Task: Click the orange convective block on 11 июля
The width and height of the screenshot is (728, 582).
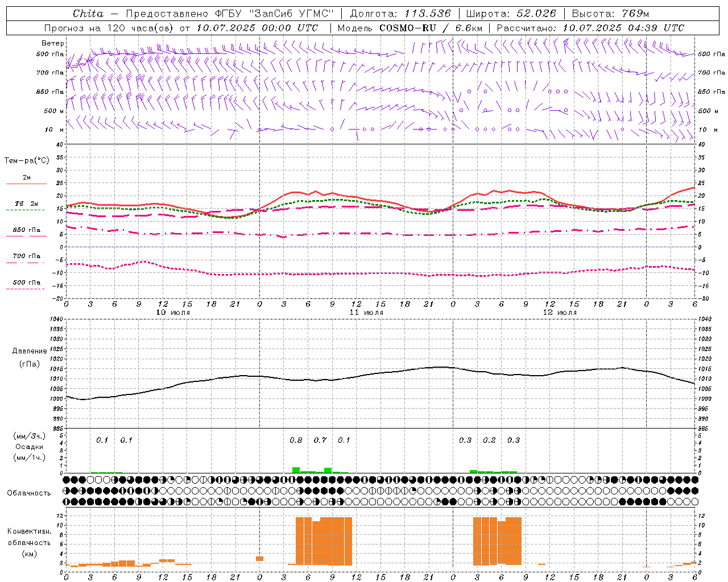Action: point(324,541)
